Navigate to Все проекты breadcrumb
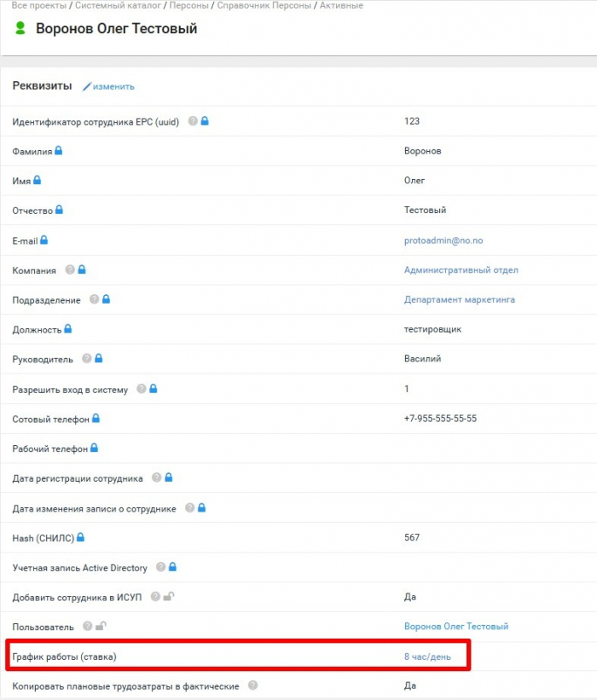 point(38,5)
